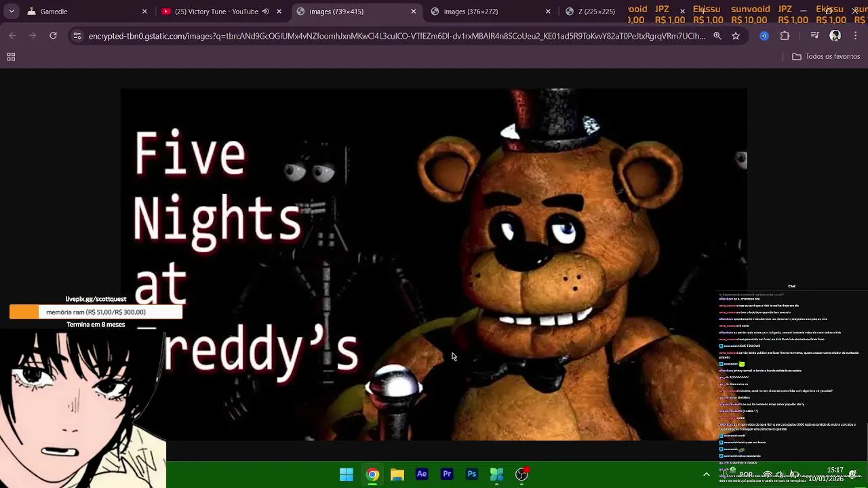Screen dimensions: 868x488
Task: Launch Premiere Pro from the taskbar
Action: (x=447, y=474)
